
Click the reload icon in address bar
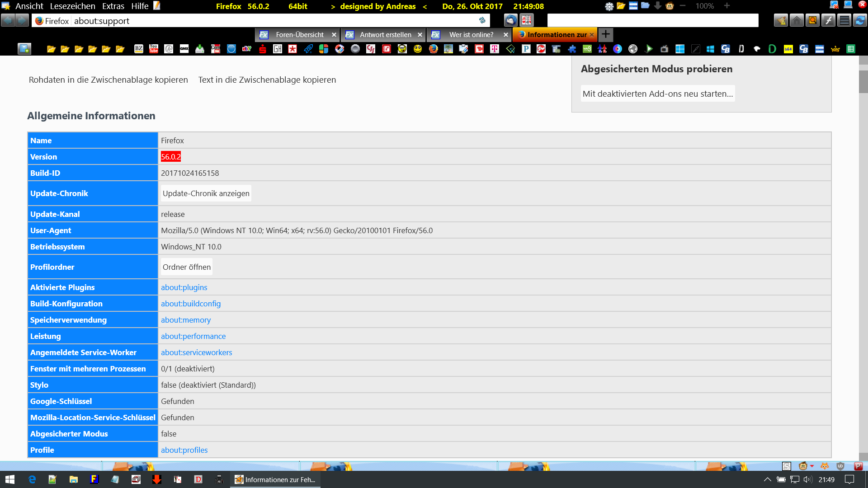click(482, 20)
